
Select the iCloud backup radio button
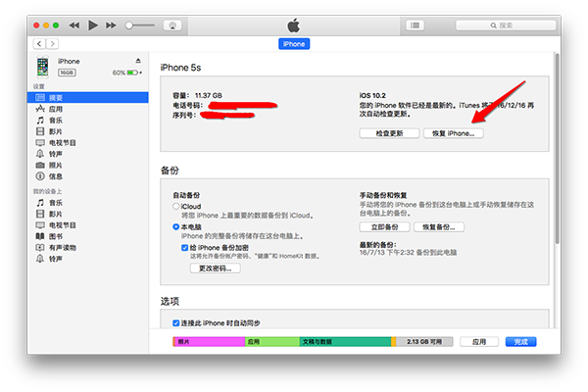point(175,207)
